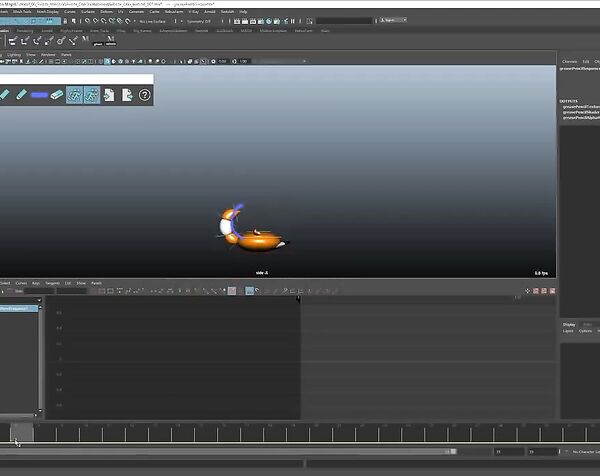
Task: Click the second joint shelf icon
Action: point(25,41)
